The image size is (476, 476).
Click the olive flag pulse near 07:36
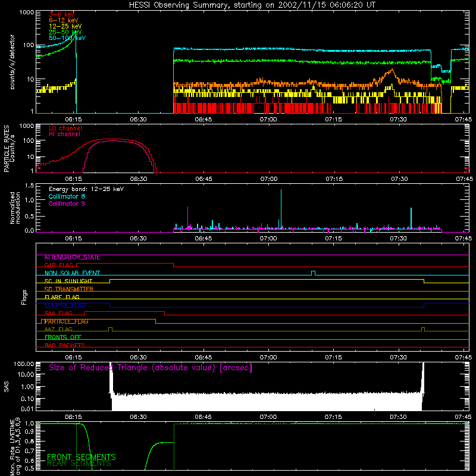click(423, 330)
